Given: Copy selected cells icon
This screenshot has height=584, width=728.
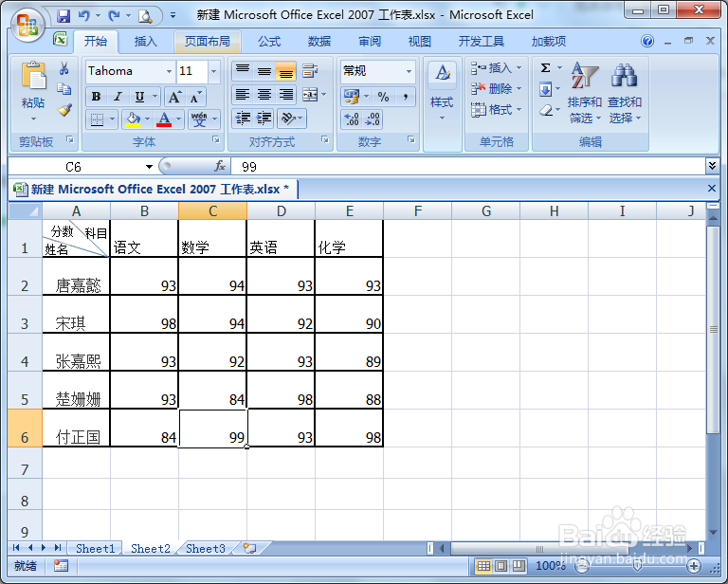Looking at the screenshot, I should [64, 89].
